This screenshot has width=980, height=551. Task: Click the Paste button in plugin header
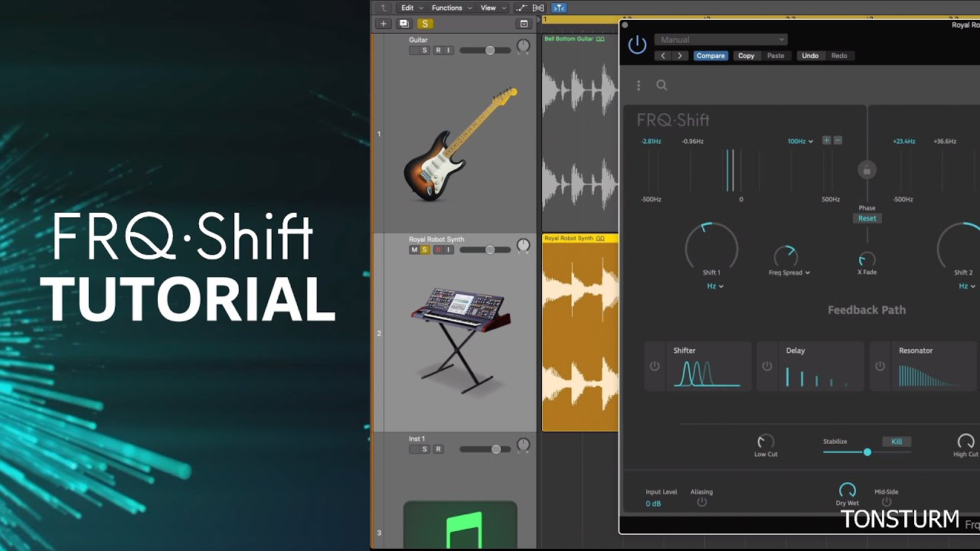[x=776, y=56]
